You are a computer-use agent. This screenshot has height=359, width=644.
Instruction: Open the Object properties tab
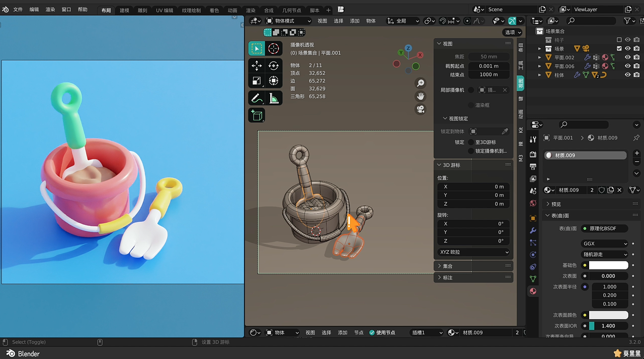[533, 218]
